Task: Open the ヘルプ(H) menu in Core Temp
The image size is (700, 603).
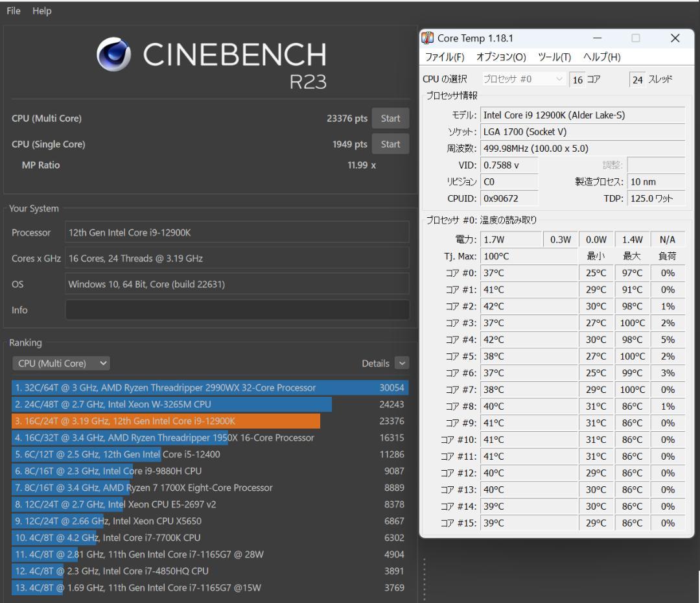Action: (x=601, y=56)
